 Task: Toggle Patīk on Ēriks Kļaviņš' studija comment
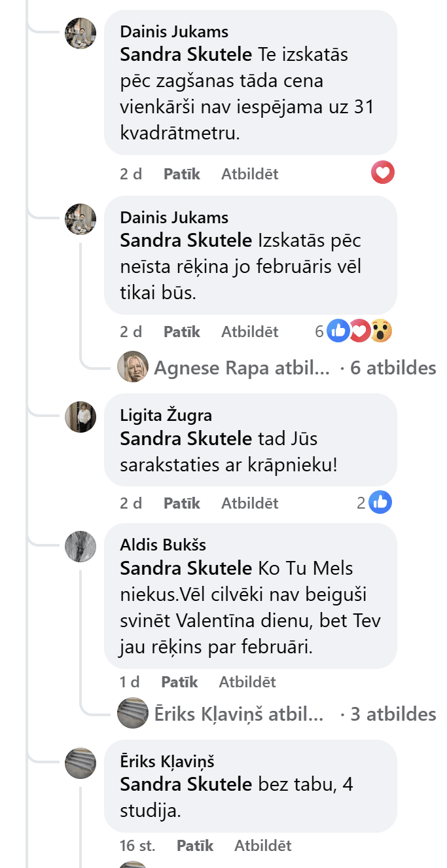195,846
